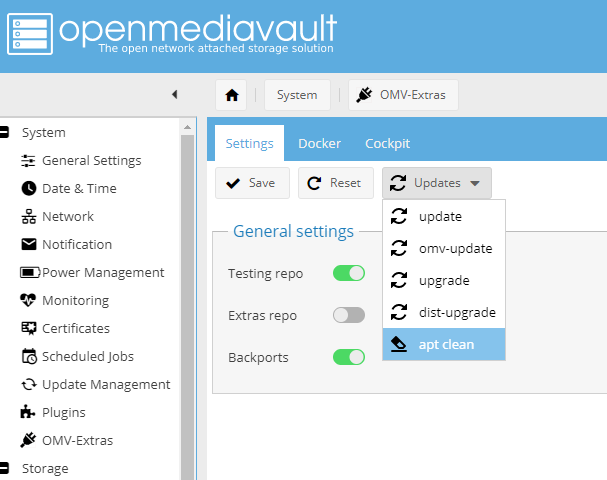607x480 pixels.
Task: Open Notification in the sidebar
Action: tap(77, 244)
